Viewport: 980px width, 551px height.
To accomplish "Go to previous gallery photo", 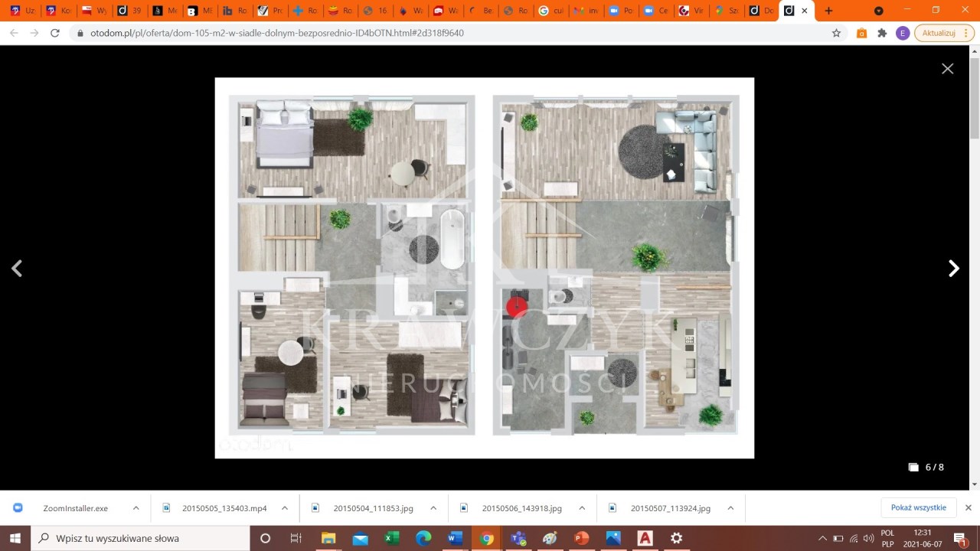I will click(x=17, y=269).
